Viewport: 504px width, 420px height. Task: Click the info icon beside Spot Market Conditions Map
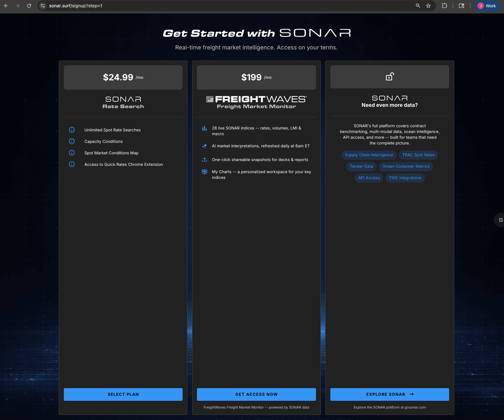click(x=72, y=153)
